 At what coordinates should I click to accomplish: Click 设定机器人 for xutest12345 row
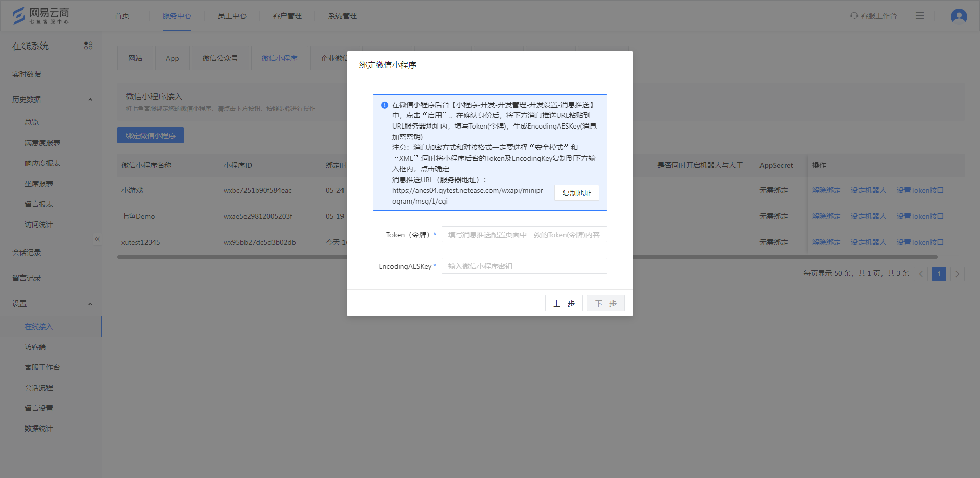[869, 242]
